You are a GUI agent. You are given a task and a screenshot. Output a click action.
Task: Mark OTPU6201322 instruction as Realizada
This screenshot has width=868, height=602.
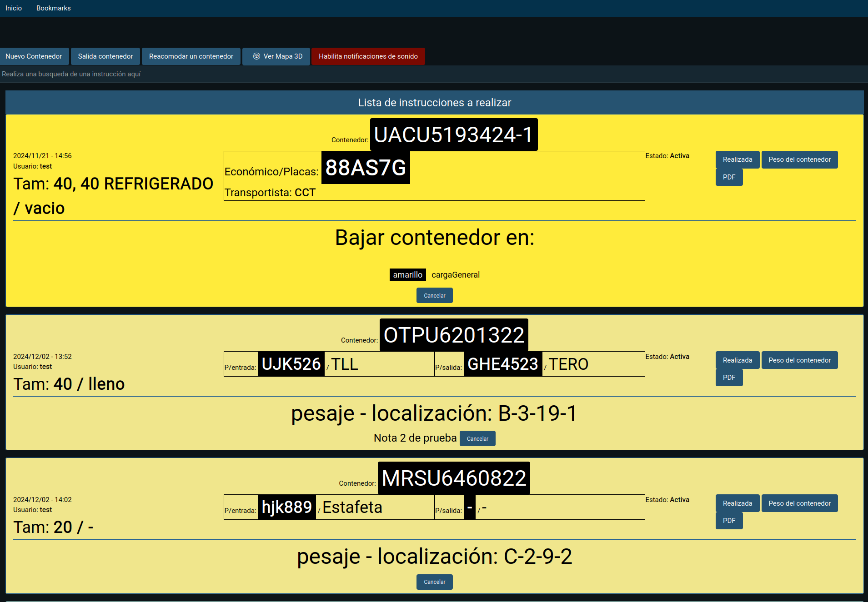pos(737,360)
